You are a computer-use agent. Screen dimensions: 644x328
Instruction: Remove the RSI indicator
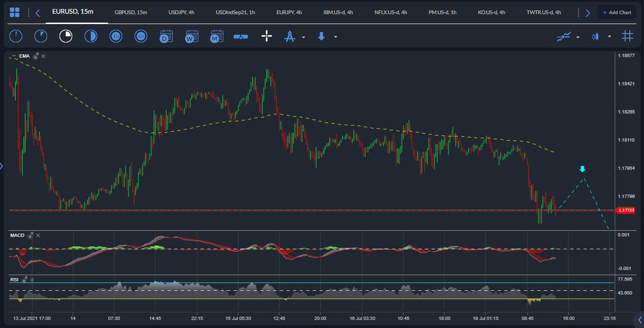(x=31, y=279)
